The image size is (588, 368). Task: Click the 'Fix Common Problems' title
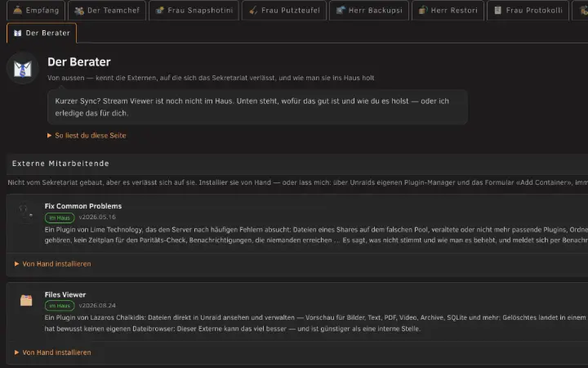point(83,206)
